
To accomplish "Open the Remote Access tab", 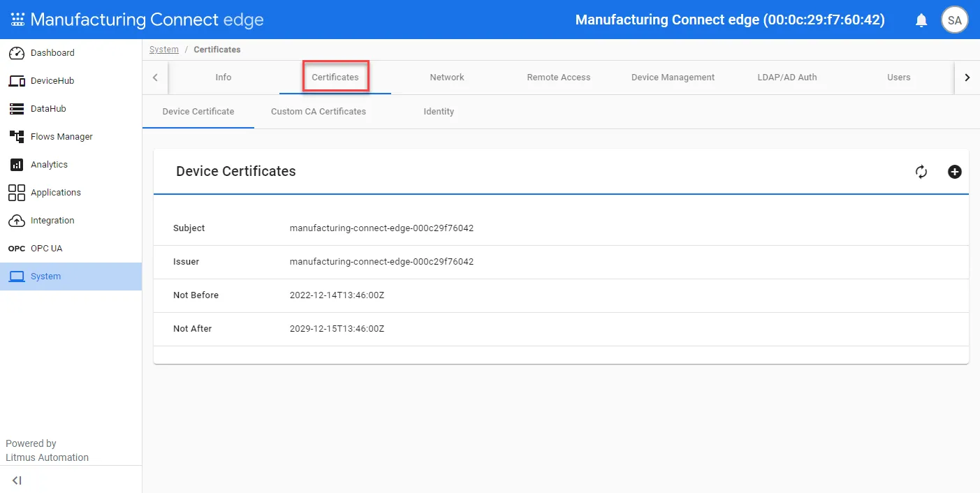I will (559, 78).
